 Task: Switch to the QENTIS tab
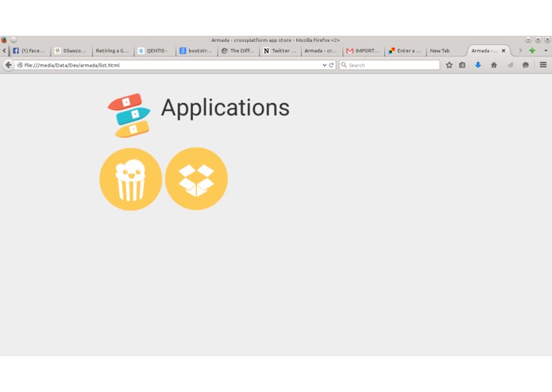(154, 51)
